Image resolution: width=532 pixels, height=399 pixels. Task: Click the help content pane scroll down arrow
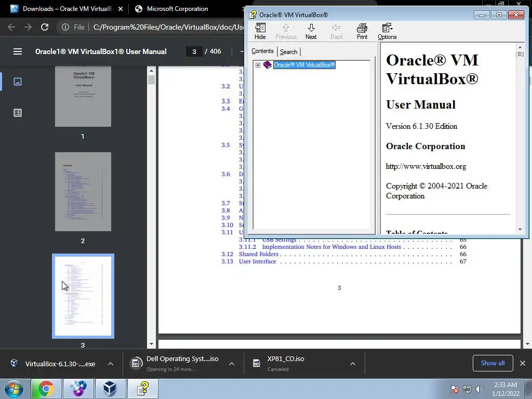tap(520, 230)
